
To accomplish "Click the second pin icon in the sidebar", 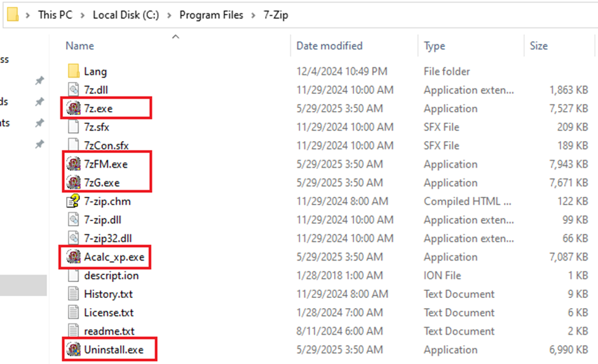I will (39, 102).
